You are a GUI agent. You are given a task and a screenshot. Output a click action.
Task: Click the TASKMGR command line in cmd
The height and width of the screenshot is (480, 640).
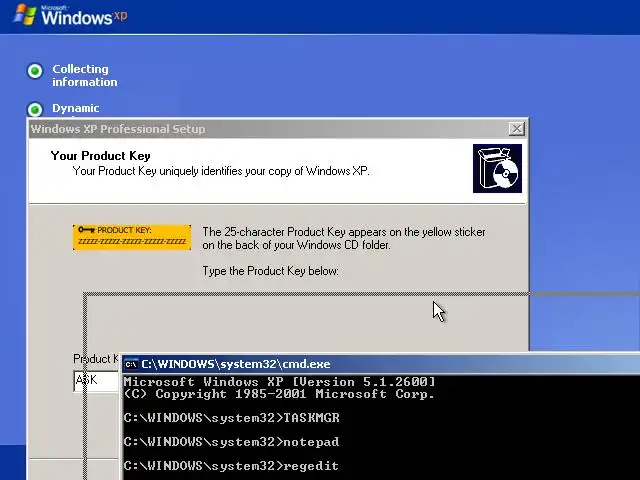pyautogui.click(x=231, y=418)
